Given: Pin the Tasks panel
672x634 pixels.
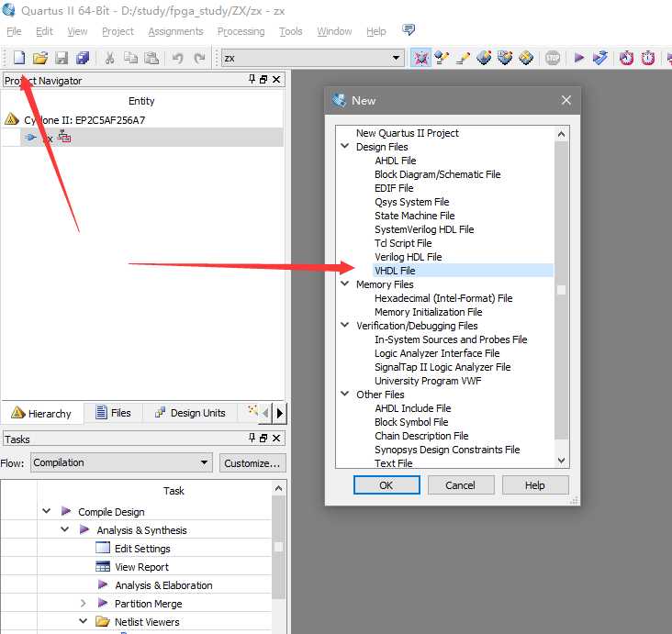Looking at the screenshot, I should click(x=252, y=438).
